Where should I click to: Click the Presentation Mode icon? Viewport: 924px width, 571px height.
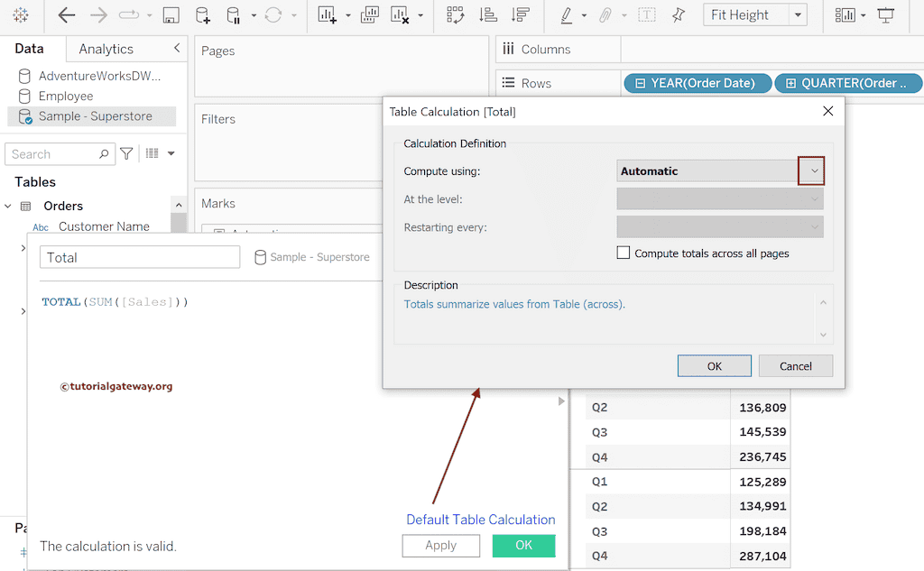pos(885,14)
